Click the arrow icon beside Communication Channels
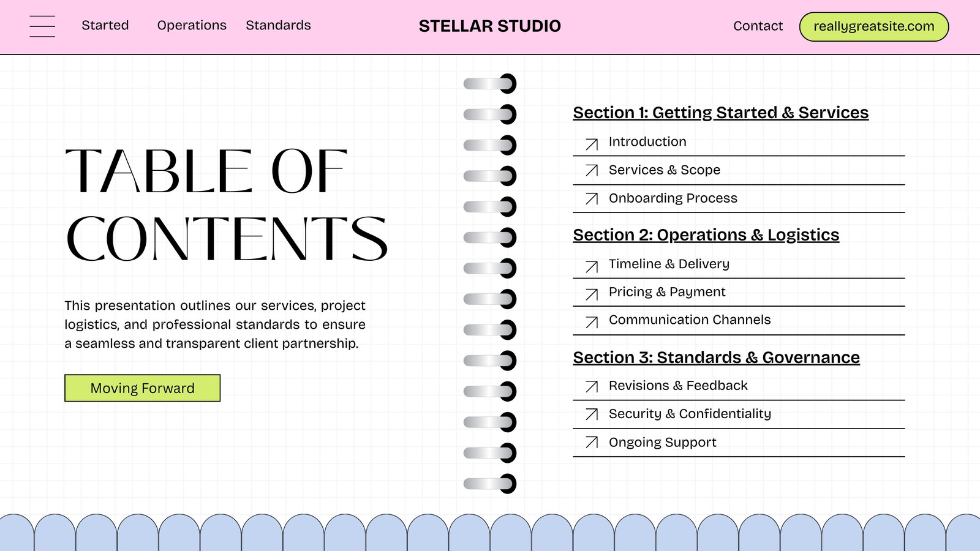 592,322
